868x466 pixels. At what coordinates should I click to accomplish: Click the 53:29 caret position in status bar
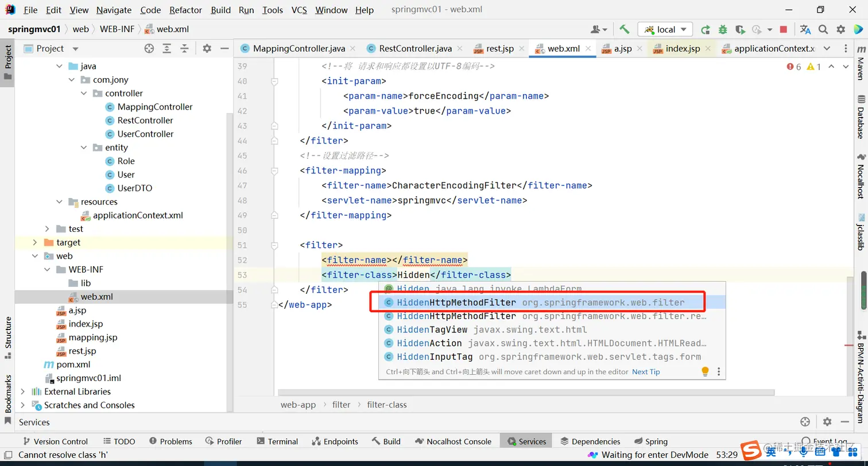[726, 455]
